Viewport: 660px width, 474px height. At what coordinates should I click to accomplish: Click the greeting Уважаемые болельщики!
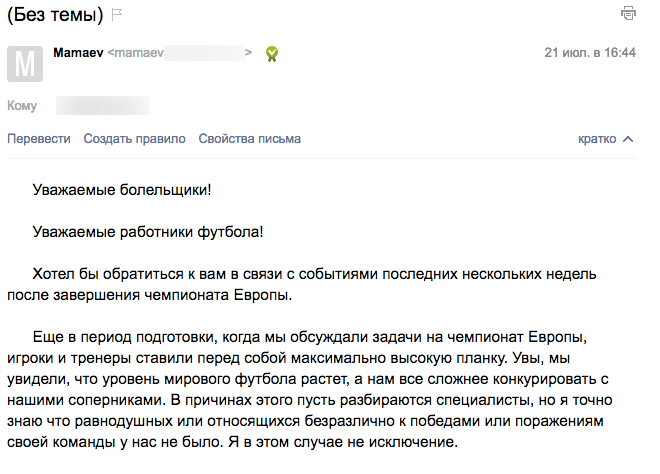122,190
